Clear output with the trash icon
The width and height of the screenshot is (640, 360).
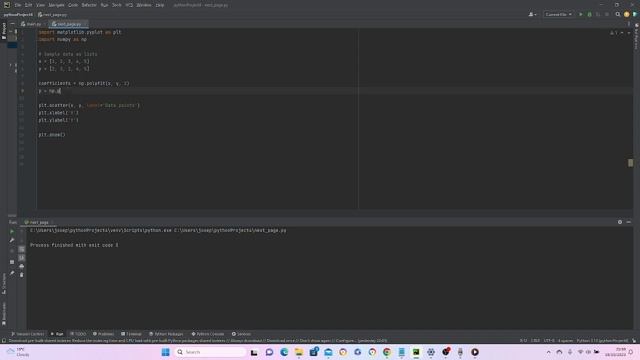pyautogui.click(x=22, y=275)
